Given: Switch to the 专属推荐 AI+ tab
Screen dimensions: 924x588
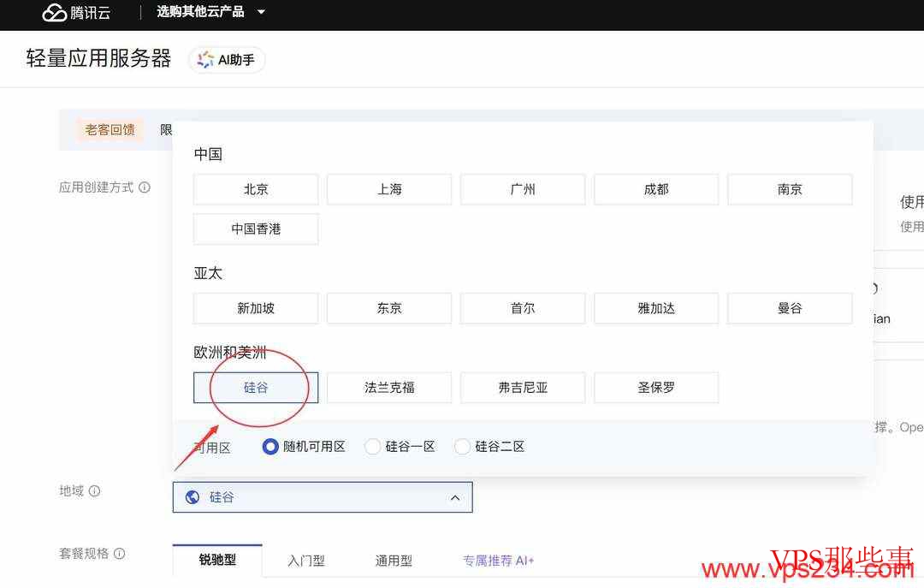Looking at the screenshot, I should tap(498, 561).
